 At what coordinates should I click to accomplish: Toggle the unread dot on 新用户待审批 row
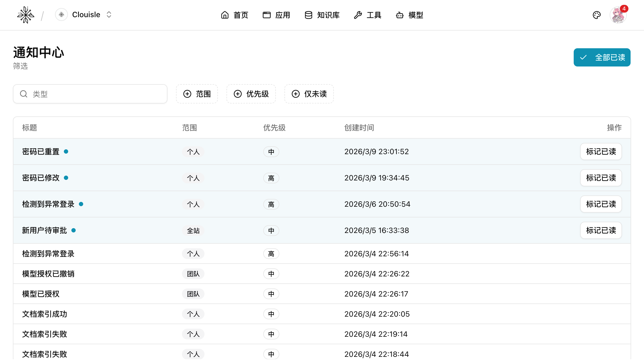click(x=74, y=230)
